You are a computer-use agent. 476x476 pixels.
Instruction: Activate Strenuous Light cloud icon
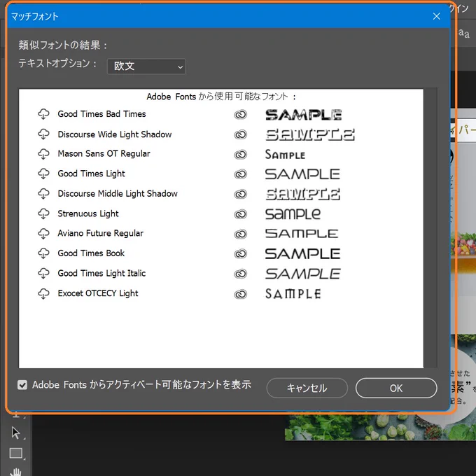[x=43, y=213]
